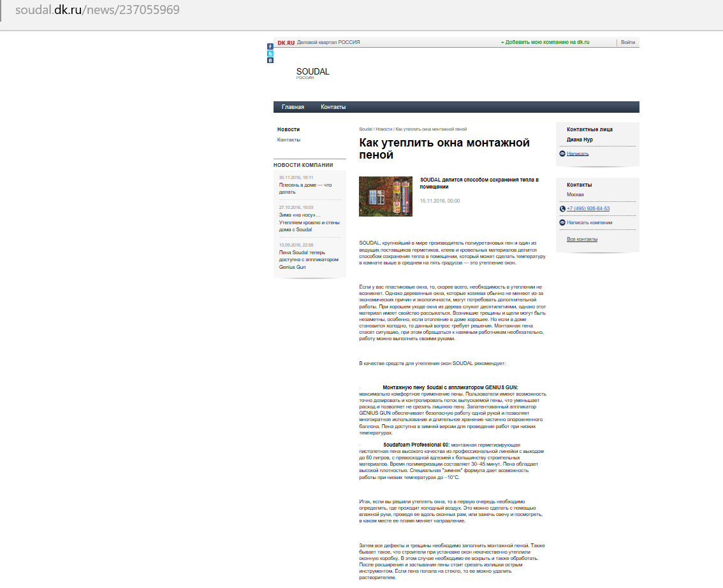Click Москва in the contacts block
The image size is (723, 588).
click(x=575, y=194)
